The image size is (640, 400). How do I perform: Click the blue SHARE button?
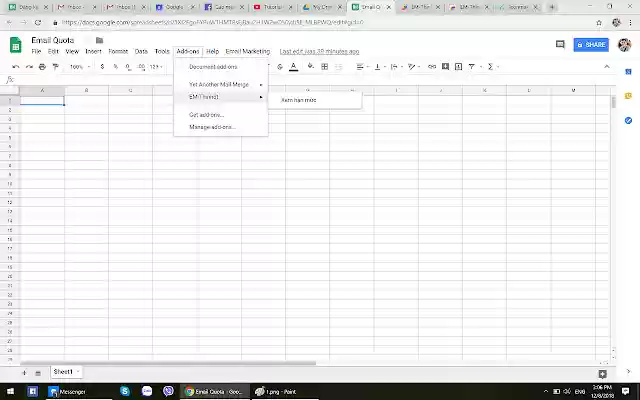click(591, 44)
